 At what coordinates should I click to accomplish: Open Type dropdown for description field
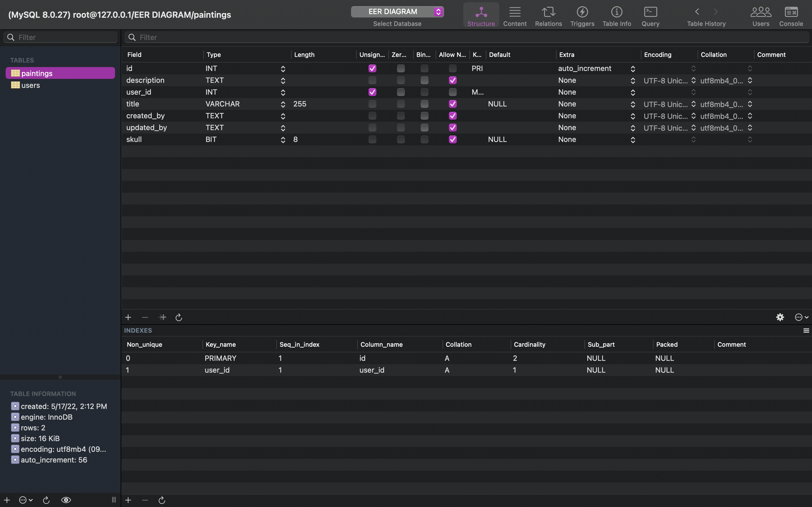[283, 81]
